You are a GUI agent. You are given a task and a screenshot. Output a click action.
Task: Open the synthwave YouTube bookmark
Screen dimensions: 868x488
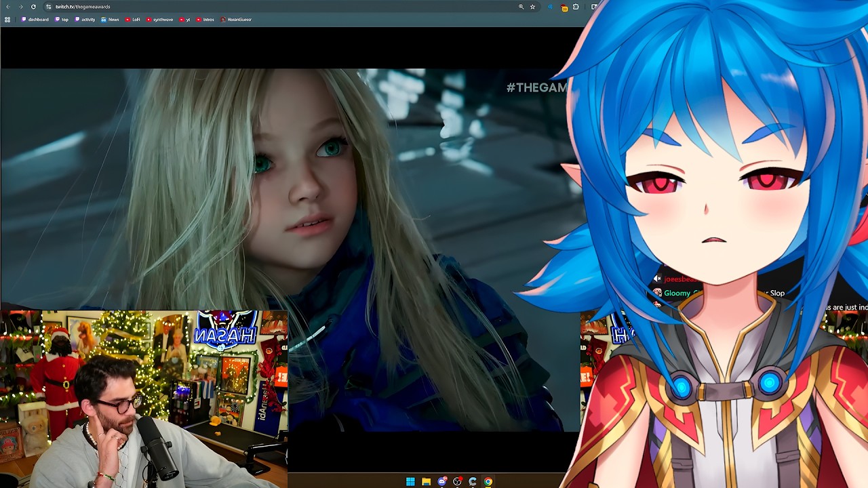[159, 20]
